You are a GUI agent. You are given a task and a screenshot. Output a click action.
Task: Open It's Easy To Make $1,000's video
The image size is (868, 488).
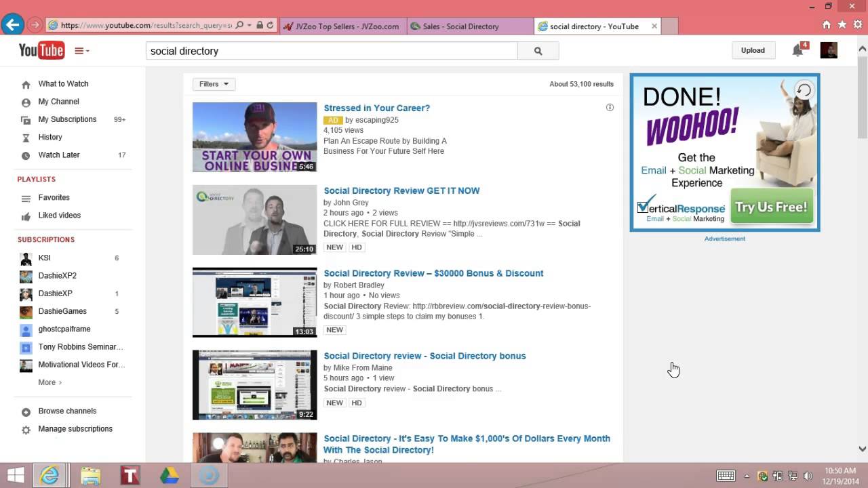pyautogui.click(x=467, y=444)
